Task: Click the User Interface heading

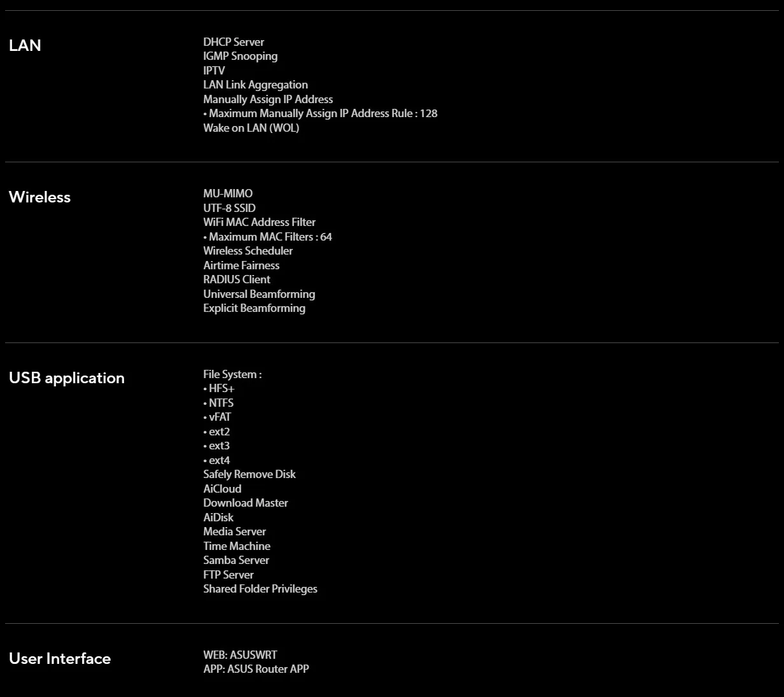Action: (x=60, y=658)
